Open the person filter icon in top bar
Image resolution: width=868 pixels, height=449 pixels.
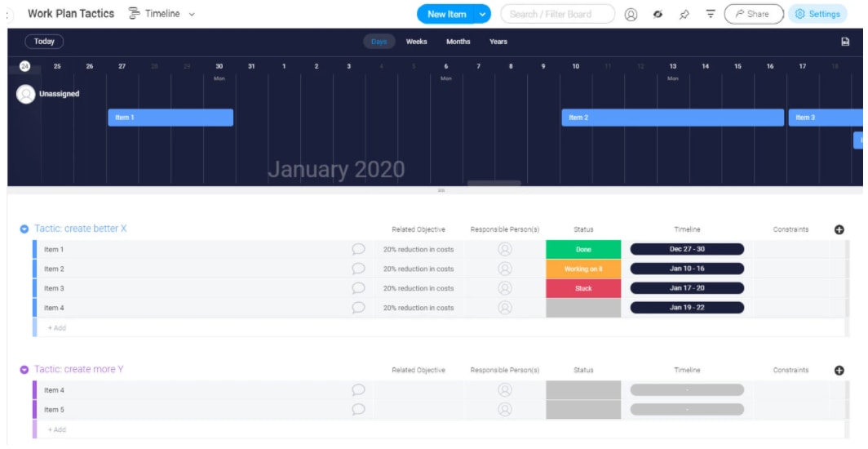click(631, 15)
